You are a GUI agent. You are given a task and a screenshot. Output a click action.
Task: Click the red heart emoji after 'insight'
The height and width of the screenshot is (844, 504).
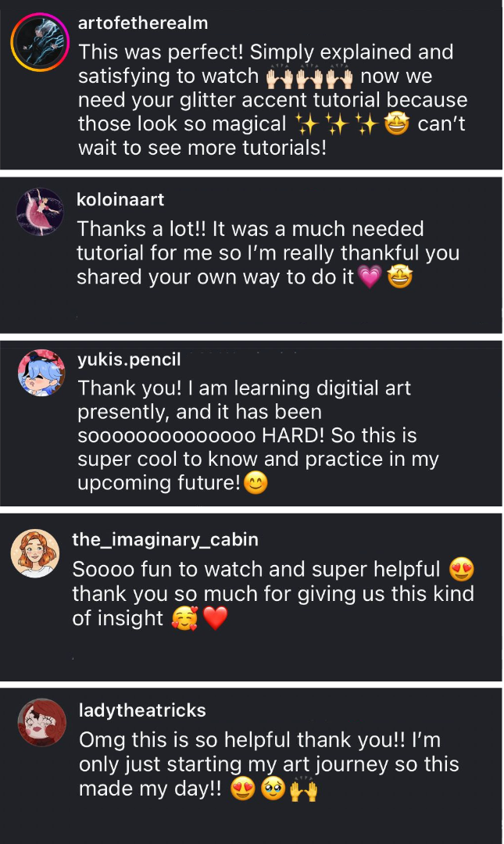216,618
